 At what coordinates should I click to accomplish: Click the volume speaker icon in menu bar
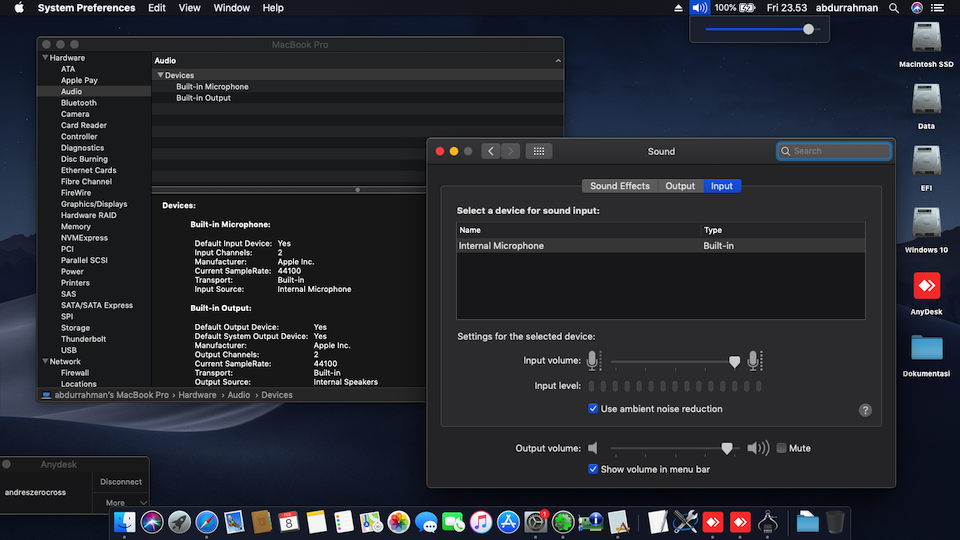(x=699, y=8)
